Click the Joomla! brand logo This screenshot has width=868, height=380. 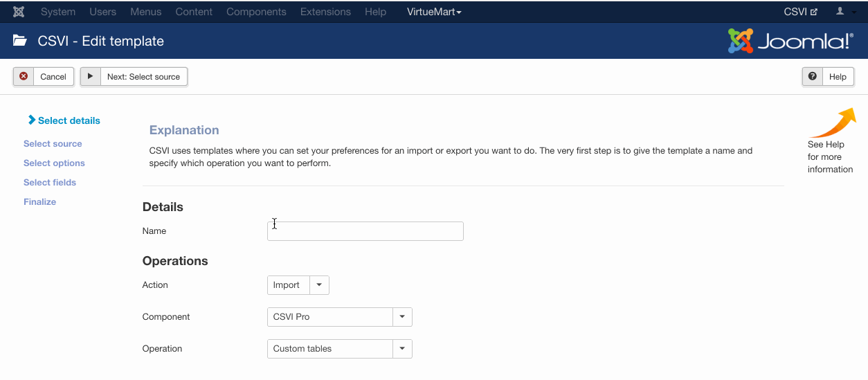click(x=790, y=41)
